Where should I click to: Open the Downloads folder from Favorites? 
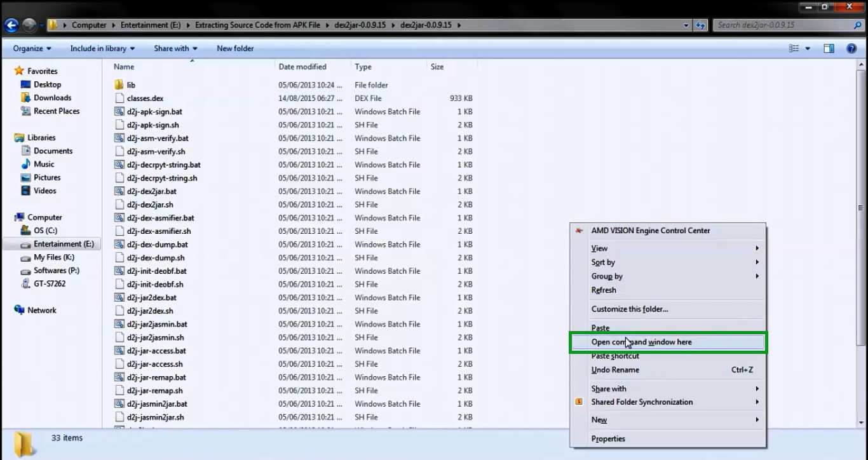coord(53,97)
